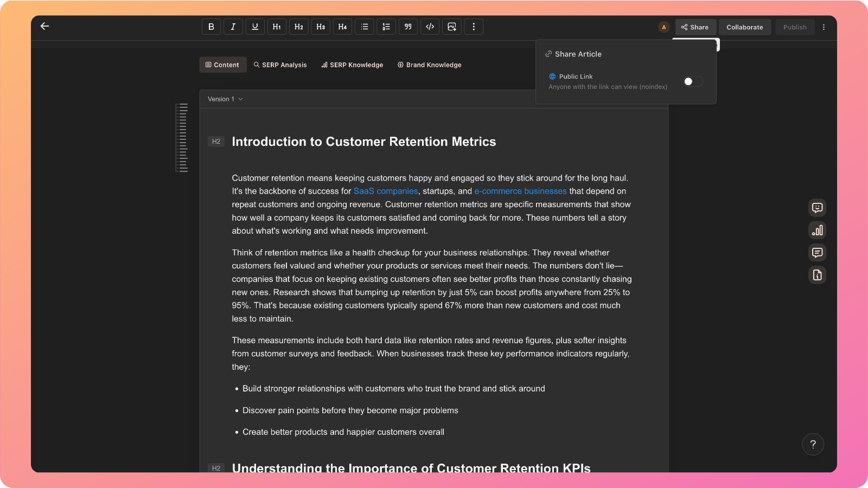Insert a bulleted list
This screenshot has width=868, height=488.
364,27
